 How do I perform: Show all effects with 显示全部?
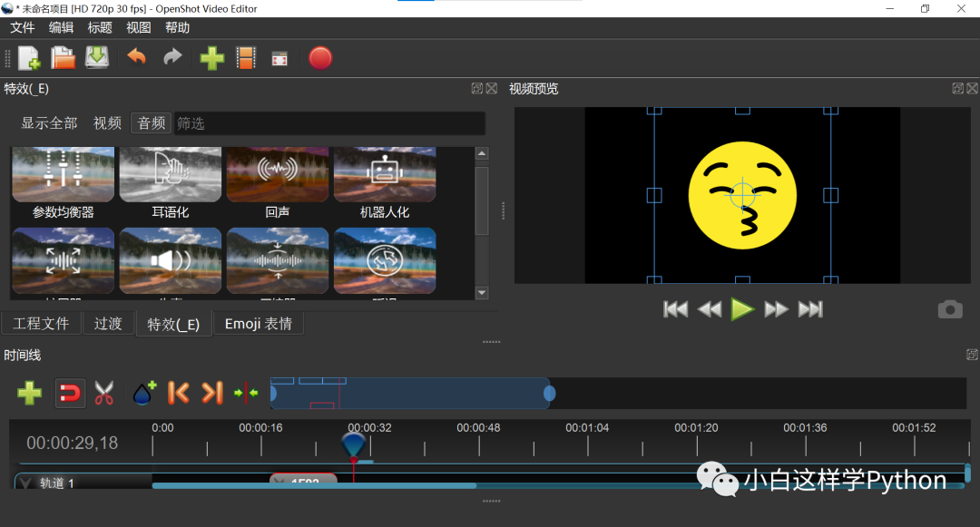(x=49, y=123)
